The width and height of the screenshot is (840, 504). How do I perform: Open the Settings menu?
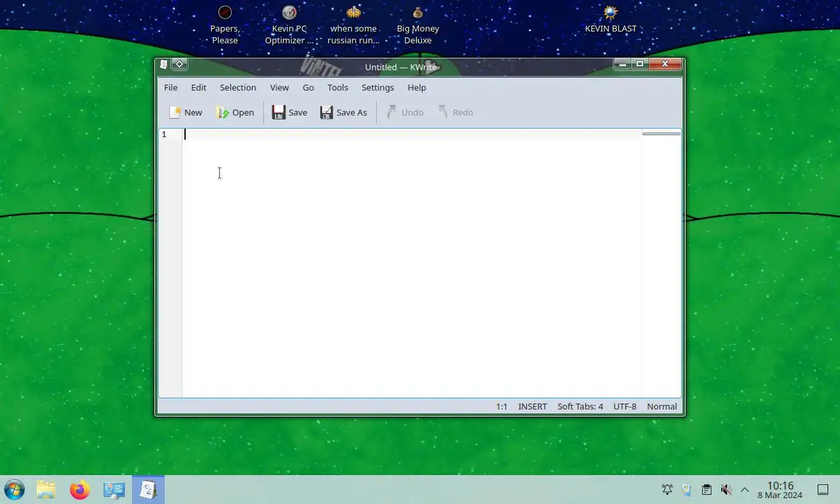pos(377,87)
